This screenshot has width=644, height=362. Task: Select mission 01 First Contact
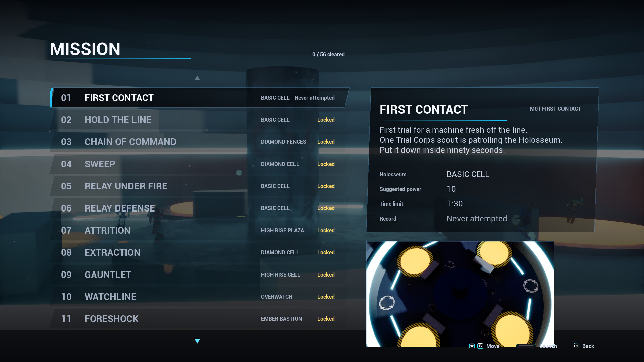pyautogui.click(x=200, y=98)
